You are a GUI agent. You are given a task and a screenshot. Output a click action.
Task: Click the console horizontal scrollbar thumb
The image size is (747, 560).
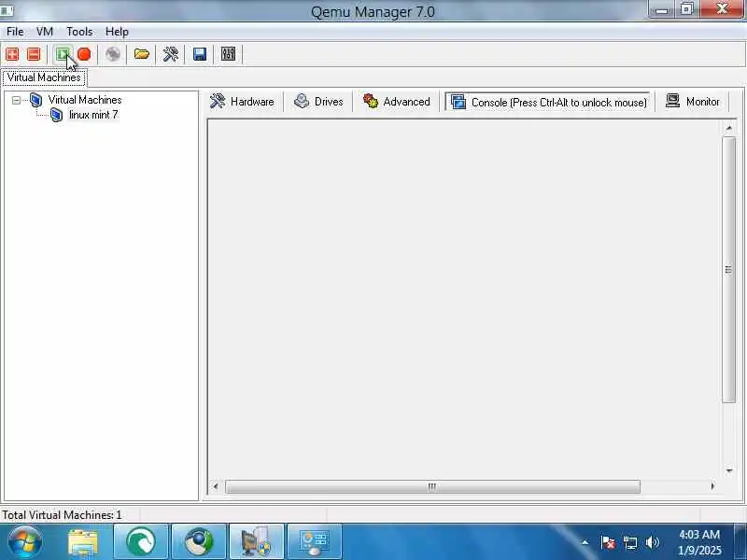432,486
